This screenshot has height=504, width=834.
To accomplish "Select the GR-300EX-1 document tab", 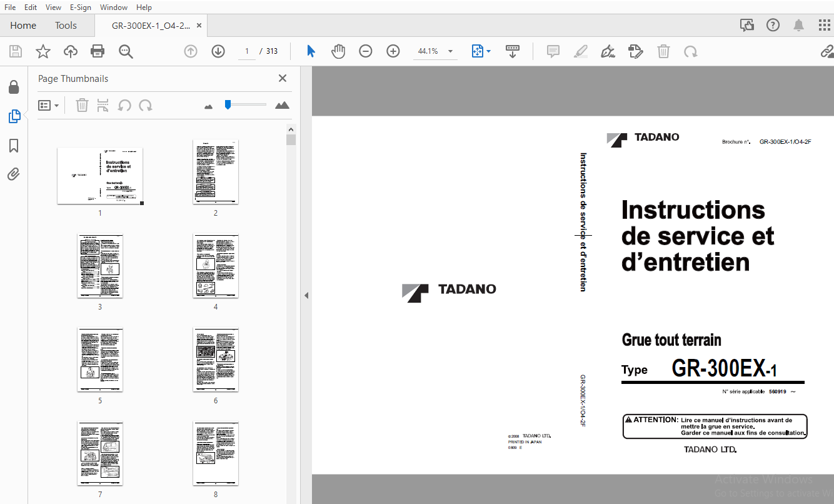I will pos(151,26).
